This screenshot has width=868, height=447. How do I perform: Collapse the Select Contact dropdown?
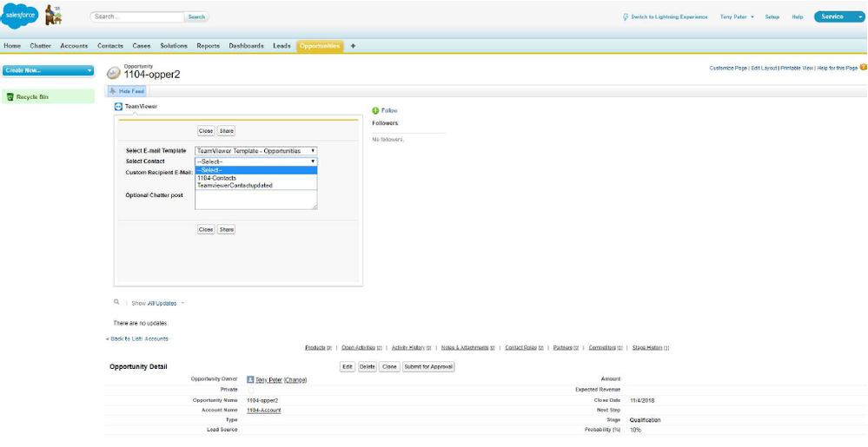coord(255,161)
